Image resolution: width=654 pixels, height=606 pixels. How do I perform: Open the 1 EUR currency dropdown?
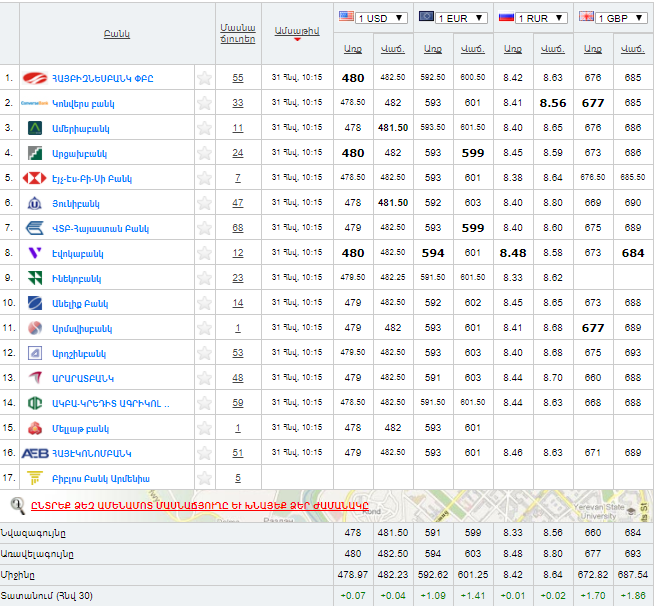pyautogui.click(x=461, y=18)
